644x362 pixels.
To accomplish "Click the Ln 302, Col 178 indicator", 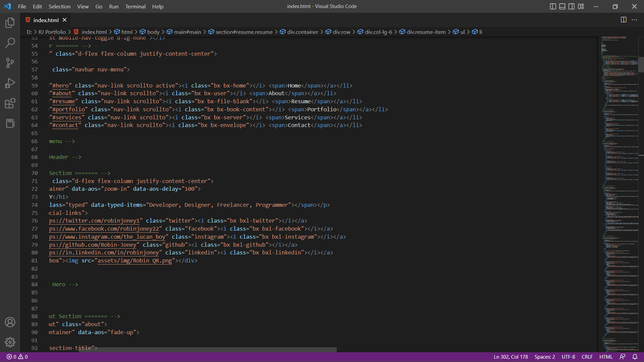I will (x=511, y=357).
